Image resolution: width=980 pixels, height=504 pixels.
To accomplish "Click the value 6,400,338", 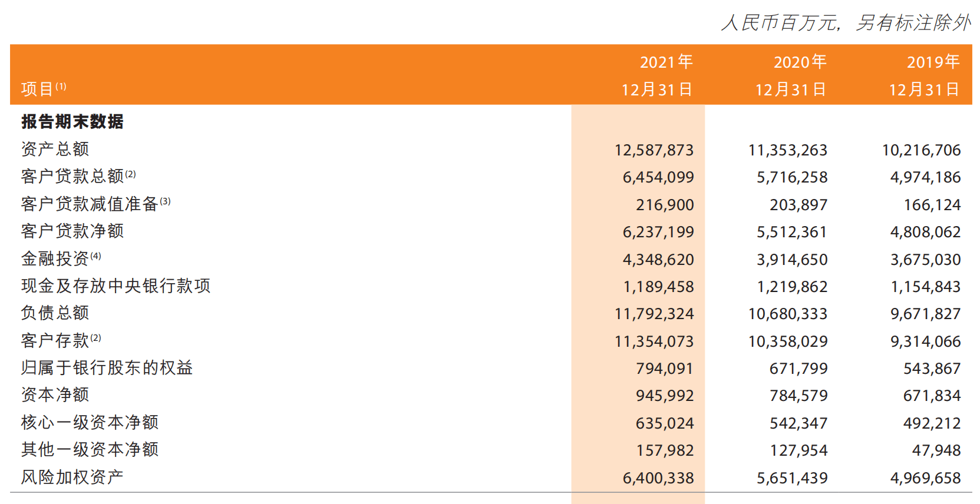I will (659, 478).
